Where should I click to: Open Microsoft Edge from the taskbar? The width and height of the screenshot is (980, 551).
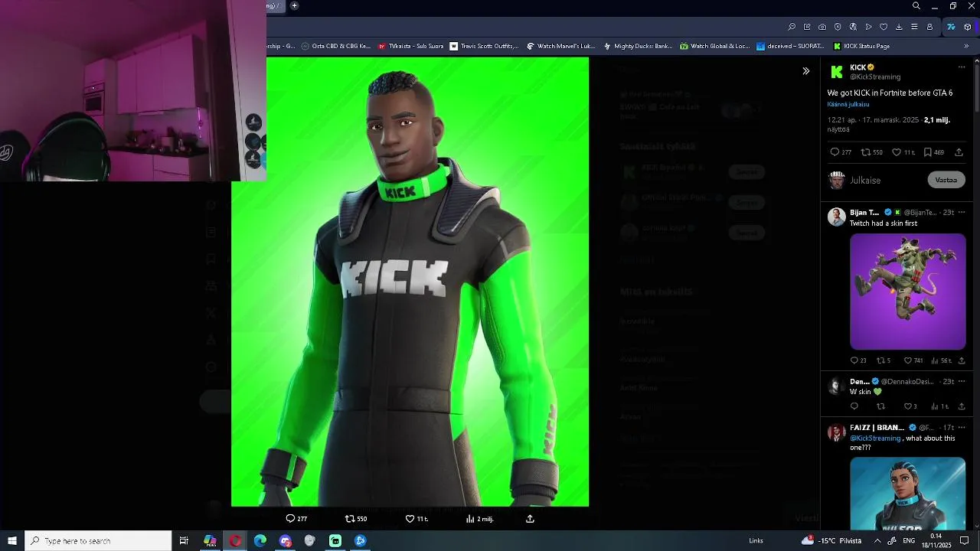260,540
